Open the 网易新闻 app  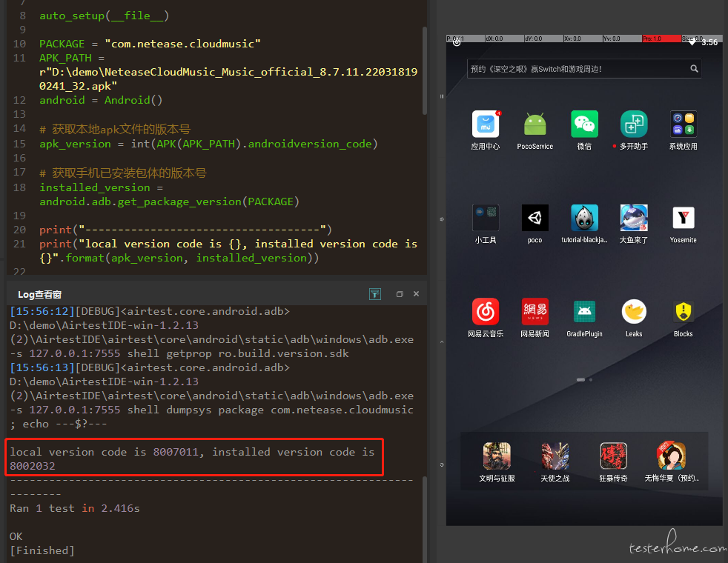click(x=535, y=311)
